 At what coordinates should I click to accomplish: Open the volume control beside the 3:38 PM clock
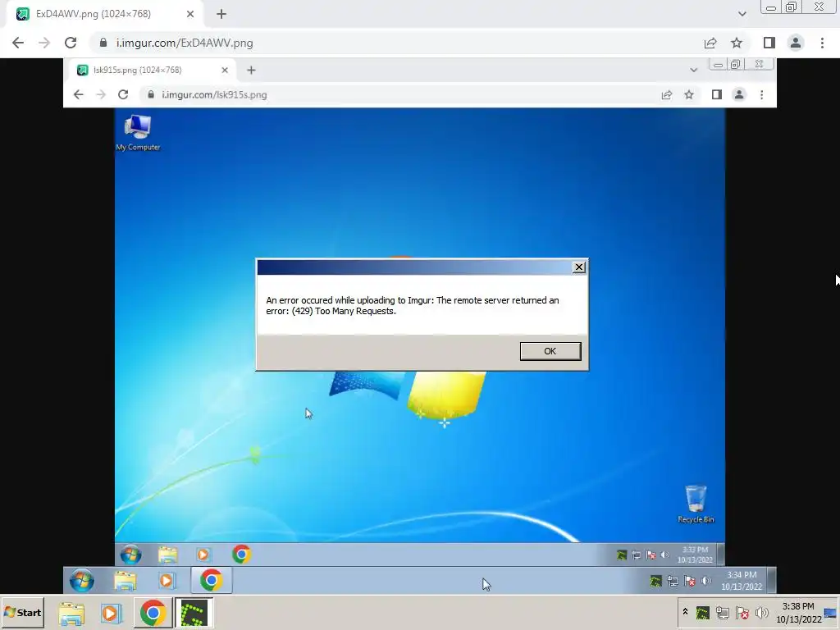coord(761,612)
